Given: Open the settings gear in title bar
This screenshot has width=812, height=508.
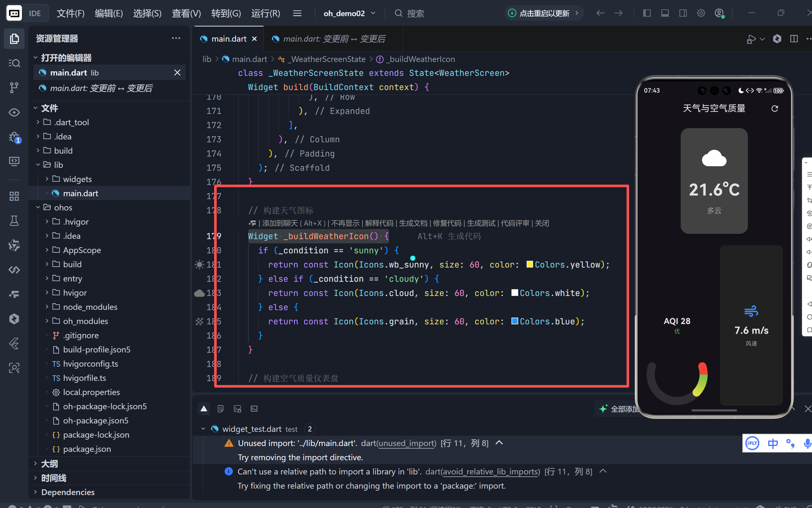Looking at the screenshot, I should pos(700,13).
